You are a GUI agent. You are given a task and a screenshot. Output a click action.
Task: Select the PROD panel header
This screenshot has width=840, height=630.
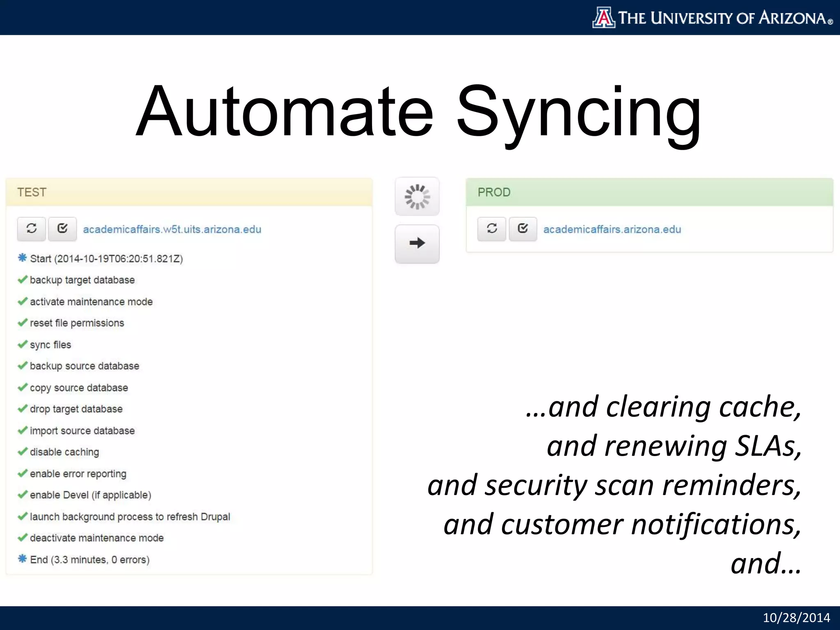point(649,192)
